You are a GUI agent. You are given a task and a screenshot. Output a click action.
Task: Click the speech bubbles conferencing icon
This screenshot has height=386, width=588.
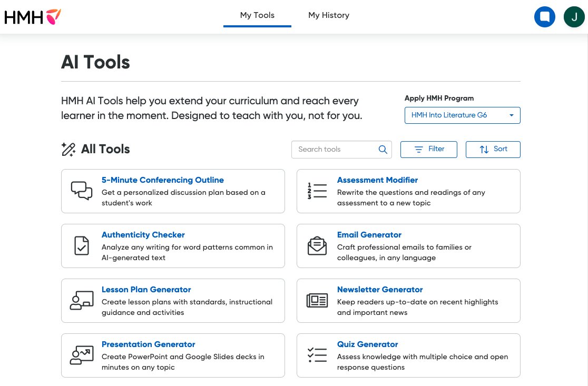click(81, 191)
